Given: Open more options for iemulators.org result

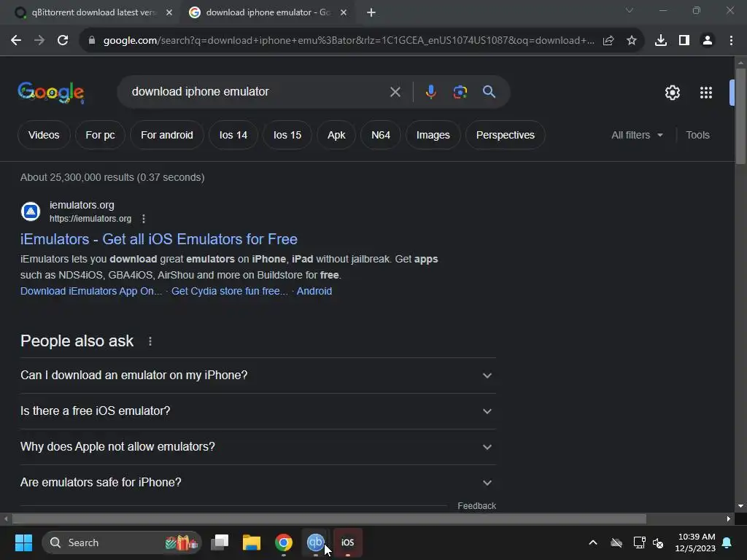Looking at the screenshot, I should (144, 219).
